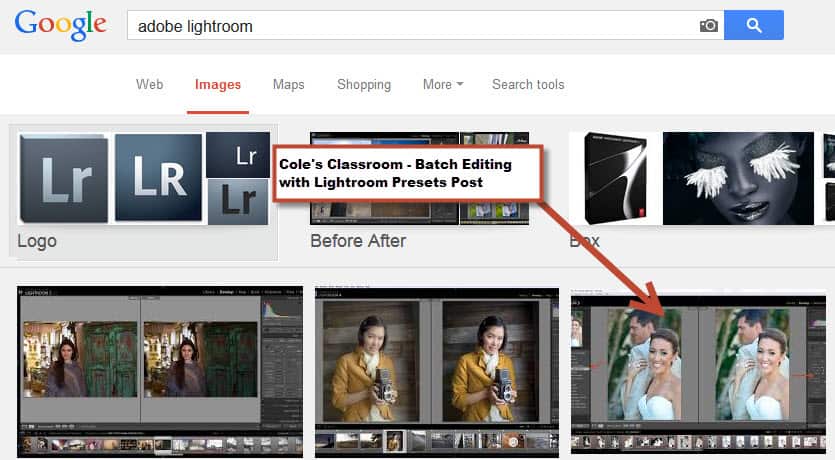This screenshot has height=460, width=835.
Task: Switch to the Web tab
Action: (x=149, y=85)
